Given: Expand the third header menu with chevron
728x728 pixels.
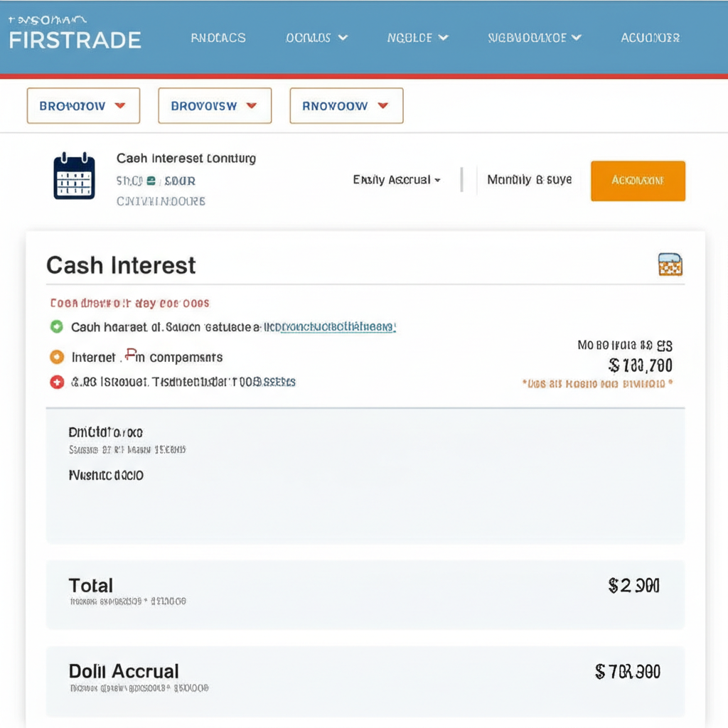Looking at the screenshot, I should pyautogui.click(x=418, y=38).
